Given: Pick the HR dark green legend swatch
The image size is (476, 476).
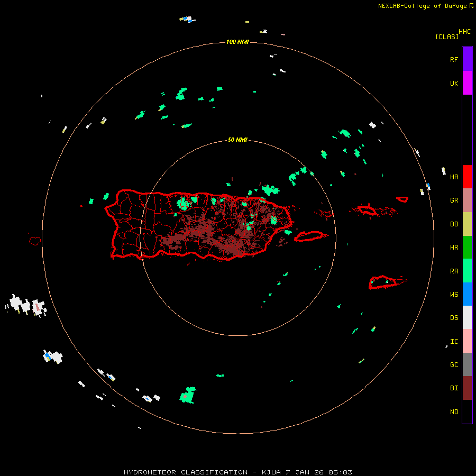Looking at the screenshot, I should [x=467, y=247].
